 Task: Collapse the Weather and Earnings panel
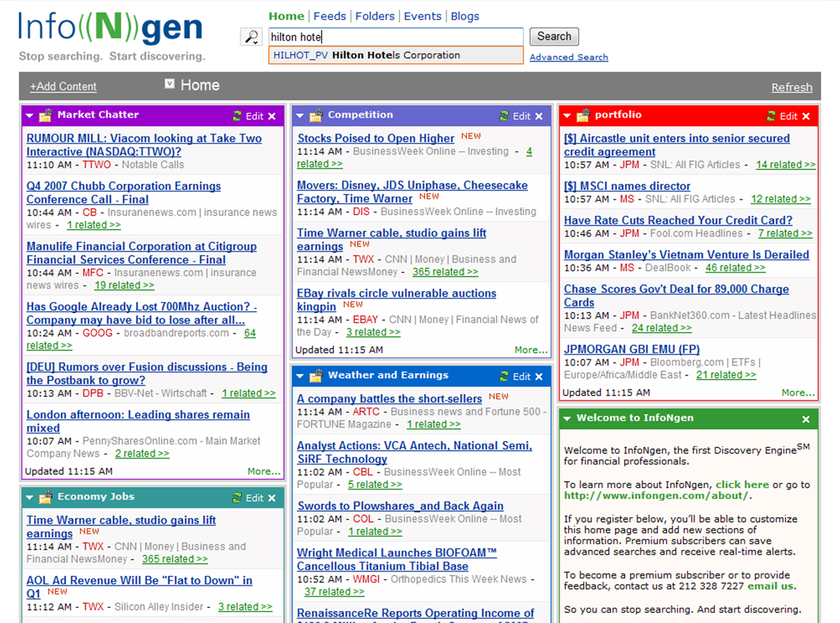[300, 376]
